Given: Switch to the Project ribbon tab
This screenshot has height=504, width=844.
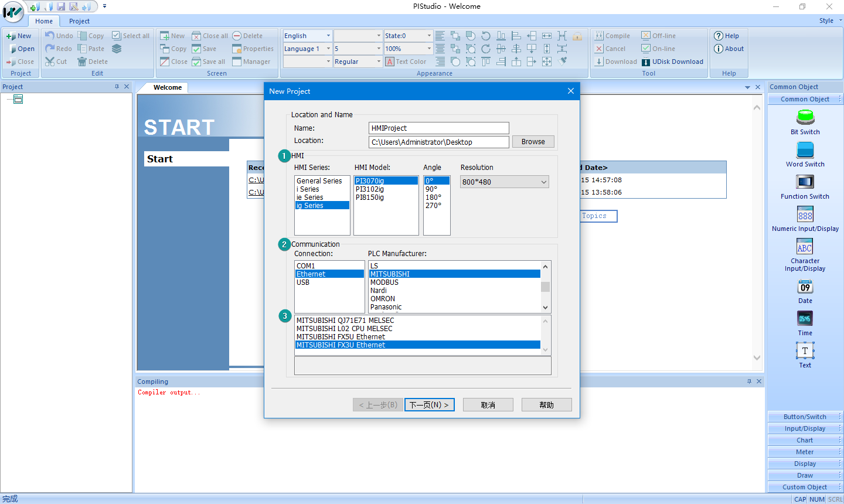Looking at the screenshot, I should pos(79,21).
